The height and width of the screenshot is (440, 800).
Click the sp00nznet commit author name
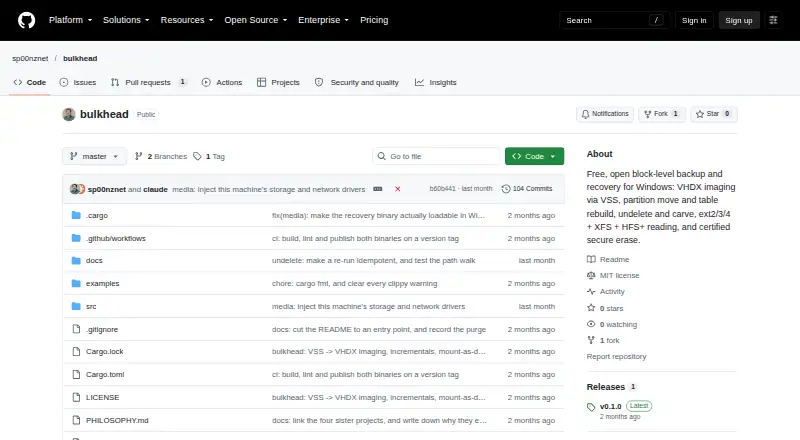(x=107, y=189)
